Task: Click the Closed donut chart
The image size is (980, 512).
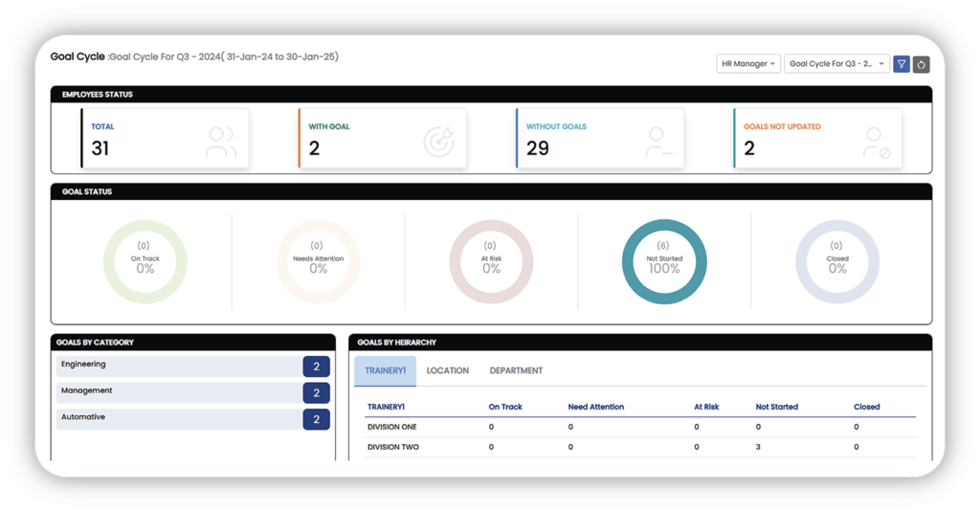Action: (837, 261)
